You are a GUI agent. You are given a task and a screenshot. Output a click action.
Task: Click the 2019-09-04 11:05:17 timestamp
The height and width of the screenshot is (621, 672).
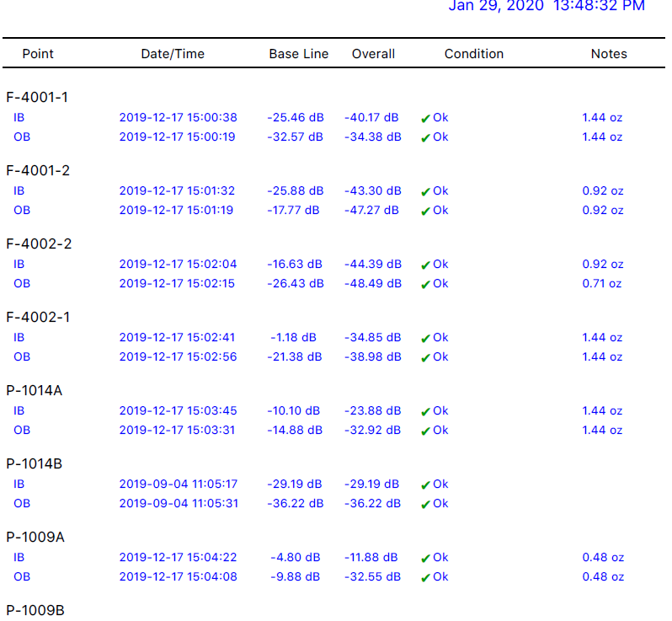click(x=179, y=484)
